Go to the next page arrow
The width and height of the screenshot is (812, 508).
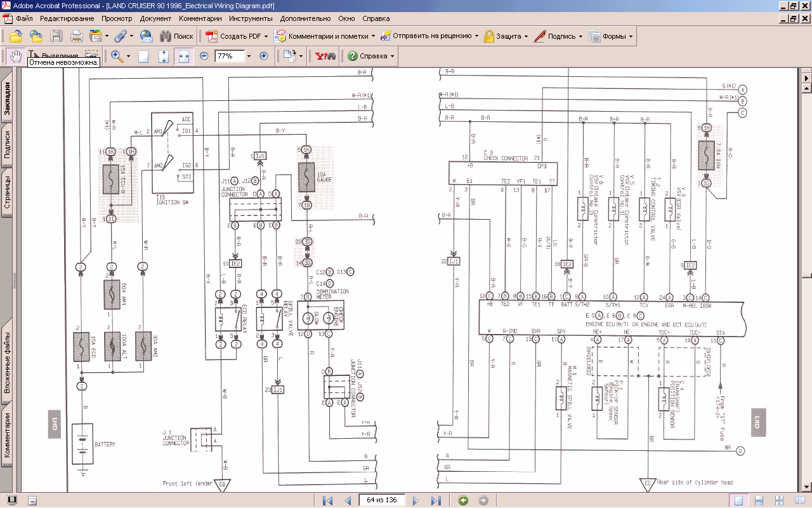416,500
